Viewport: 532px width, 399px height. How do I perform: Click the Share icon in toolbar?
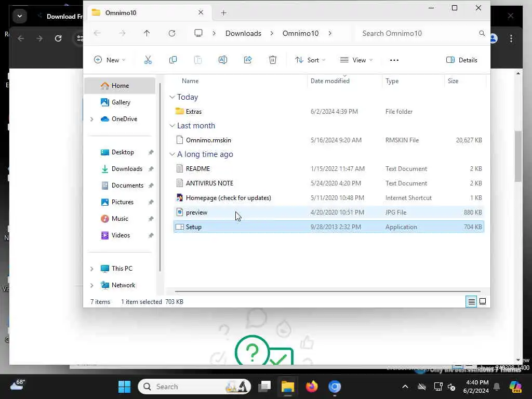(x=248, y=60)
